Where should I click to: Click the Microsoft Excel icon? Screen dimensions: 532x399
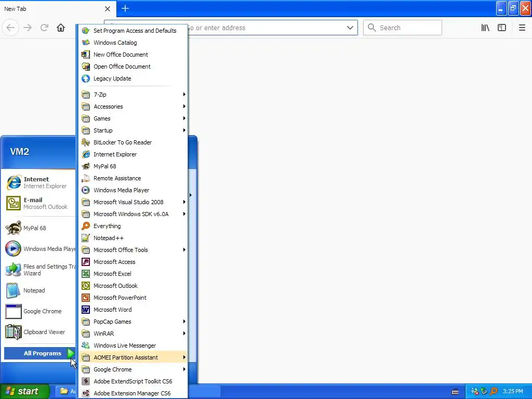coord(86,273)
